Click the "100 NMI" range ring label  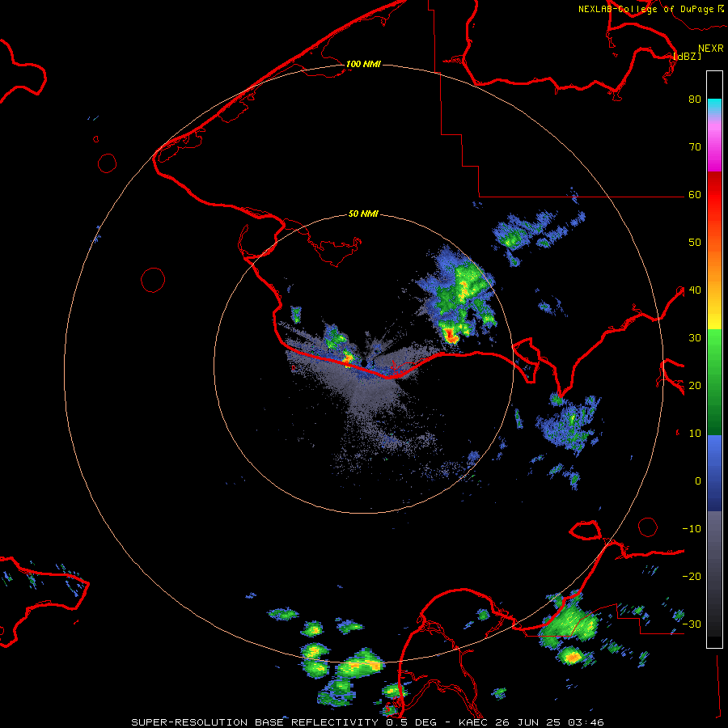363,64
